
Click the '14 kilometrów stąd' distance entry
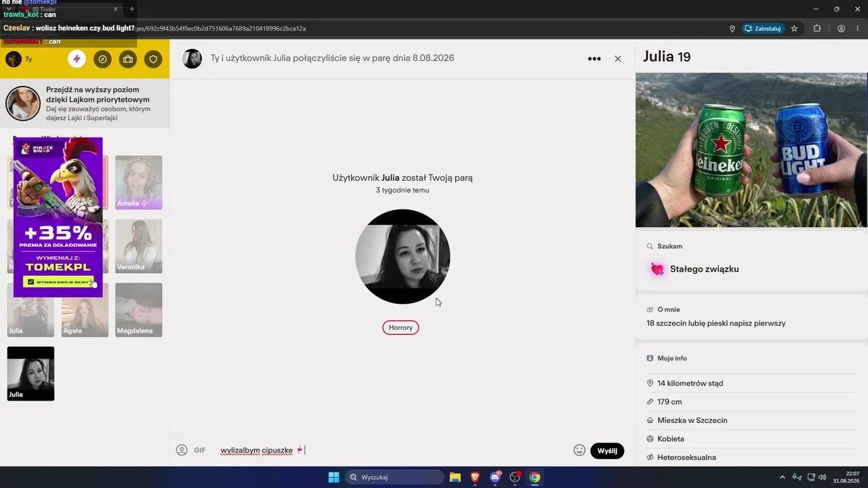pos(690,384)
